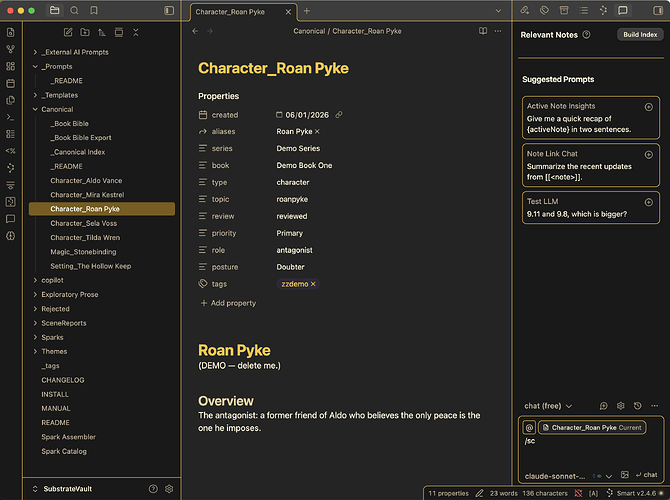
Task: Start a new chat icon
Action: coord(604,406)
